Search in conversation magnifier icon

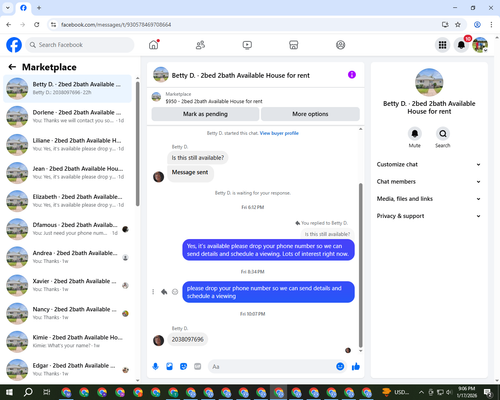coord(443,134)
